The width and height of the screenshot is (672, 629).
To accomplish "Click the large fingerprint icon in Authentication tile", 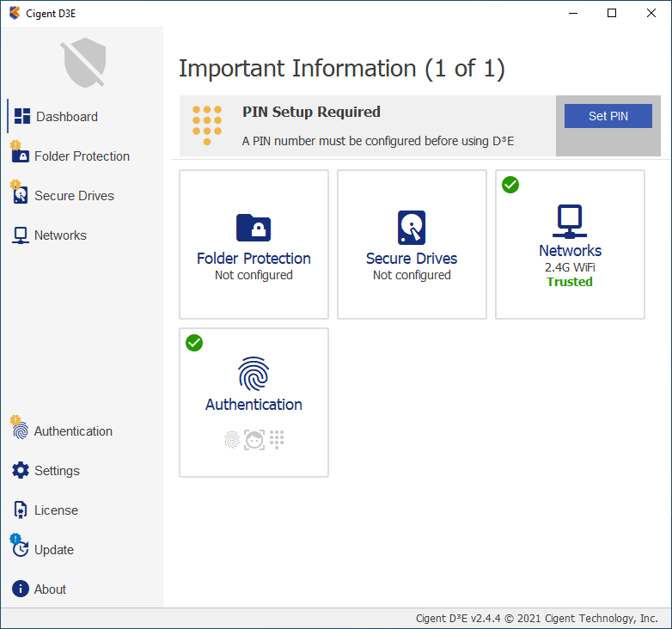I will [x=254, y=374].
